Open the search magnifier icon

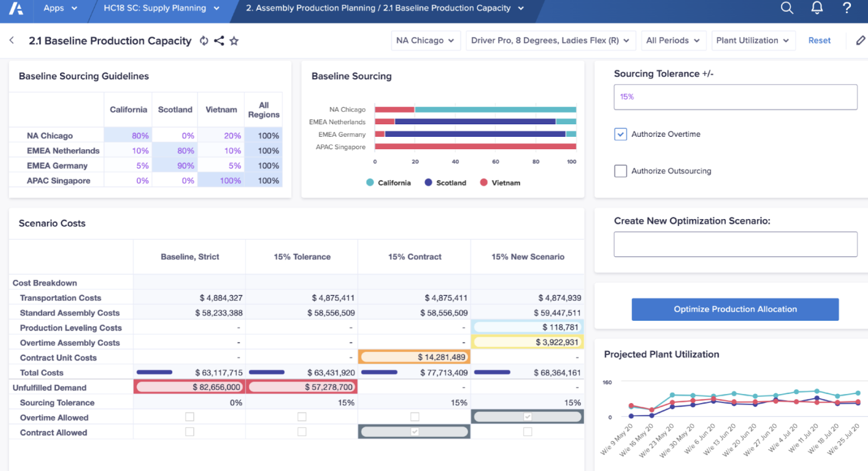coord(787,8)
